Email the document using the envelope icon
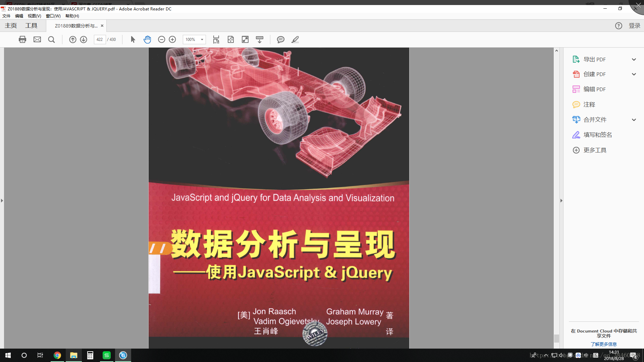This screenshot has height=362, width=644. [37, 39]
